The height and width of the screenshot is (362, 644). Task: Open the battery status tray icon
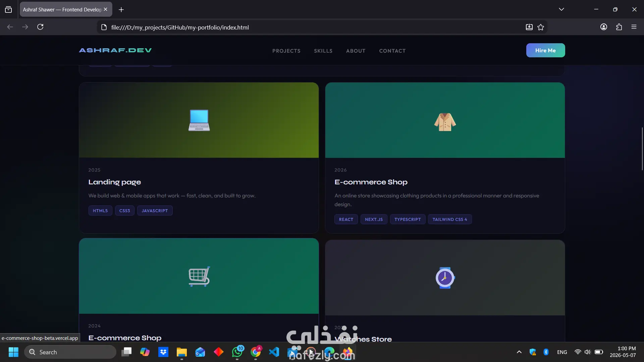(x=599, y=352)
